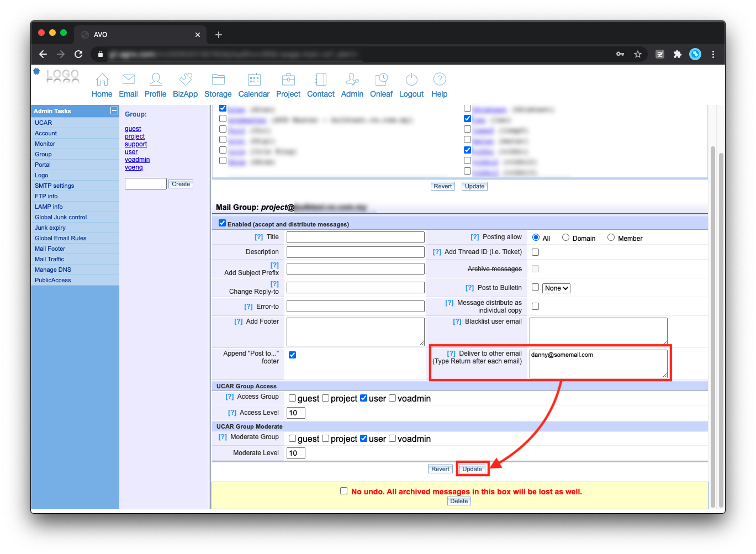Click help [?] beside Access Level
756x554 pixels.
[x=232, y=413]
